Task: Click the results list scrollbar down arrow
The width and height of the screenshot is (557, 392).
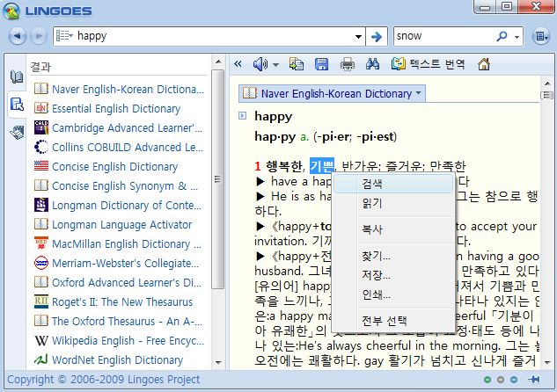Action: pos(218,362)
